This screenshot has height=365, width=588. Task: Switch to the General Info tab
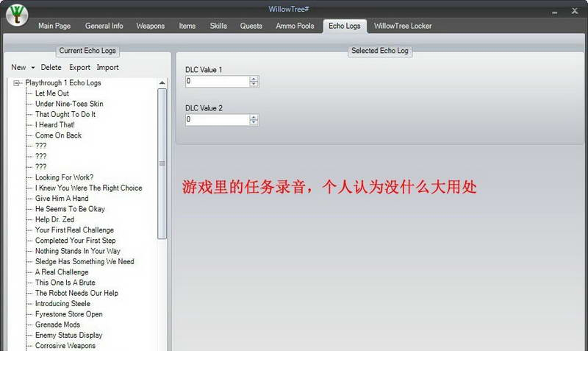tap(104, 26)
